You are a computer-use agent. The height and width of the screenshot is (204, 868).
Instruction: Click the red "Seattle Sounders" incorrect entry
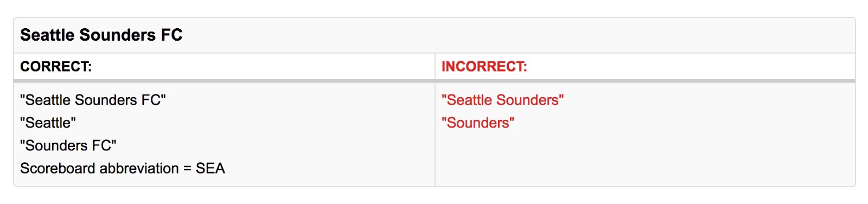[x=502, y=100]
